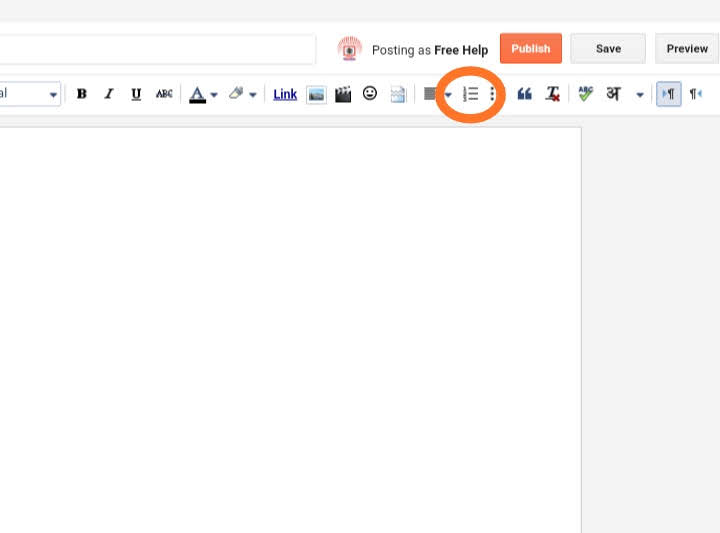Image resolution: width=720 pixels, height=533 pixels.
Task: Insert jump break page icon
Action: (x=398, y=95)
